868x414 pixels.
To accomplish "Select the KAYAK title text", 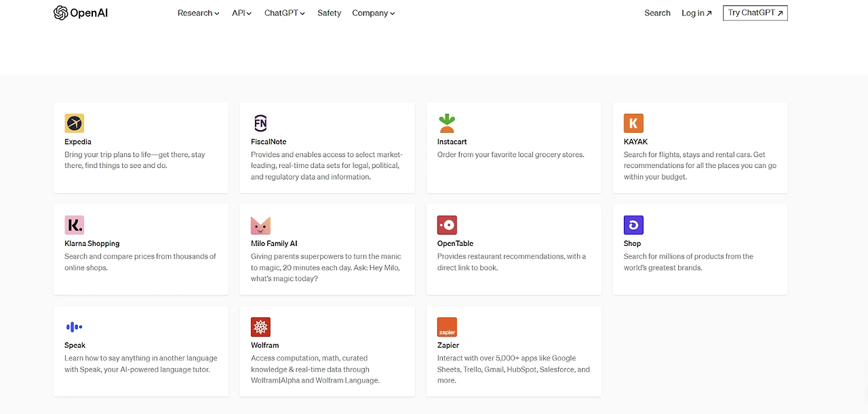I will (635, 142).
